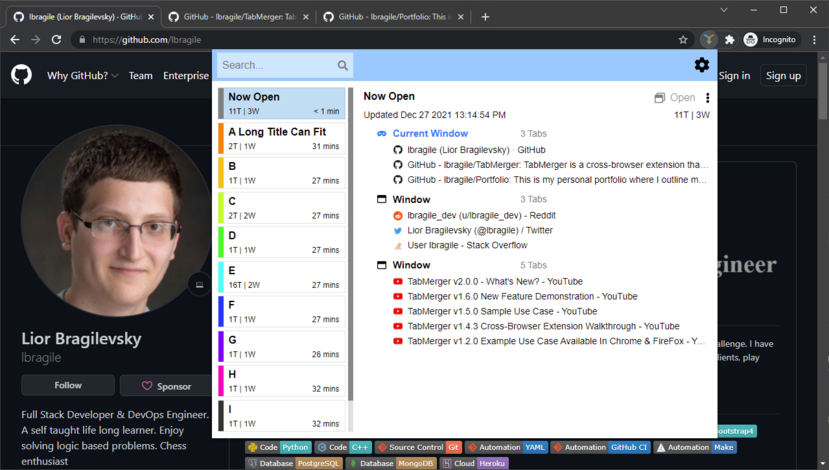Go back with the browser back arrow
This screenshot has width=829, height=470.
15,40
